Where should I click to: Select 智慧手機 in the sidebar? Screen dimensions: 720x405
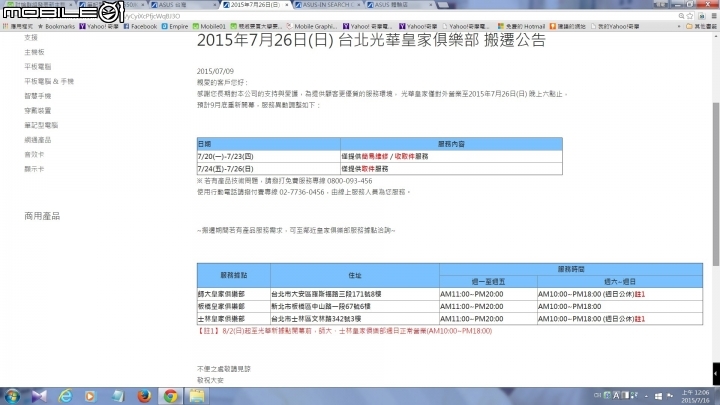[x=38, y=96]
